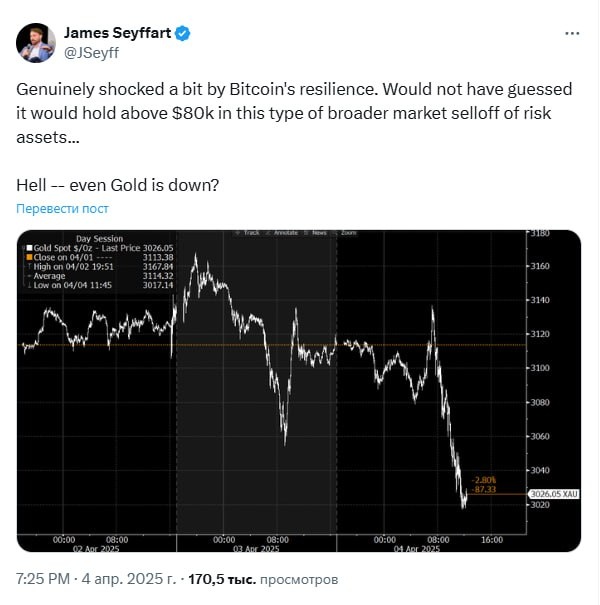Open the @JSeyff handle link
The height and width of the screenshot is (605, 600).
pos(91,53)
